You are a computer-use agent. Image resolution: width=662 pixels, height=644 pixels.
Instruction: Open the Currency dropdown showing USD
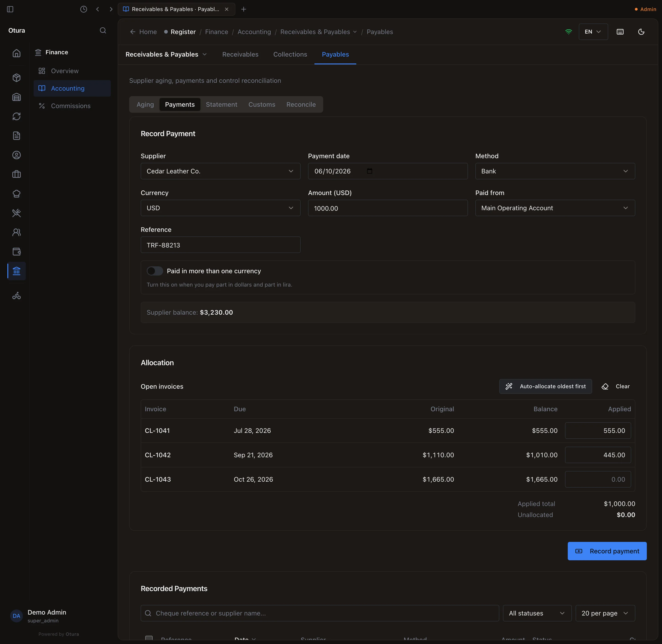tap(220, 208)
